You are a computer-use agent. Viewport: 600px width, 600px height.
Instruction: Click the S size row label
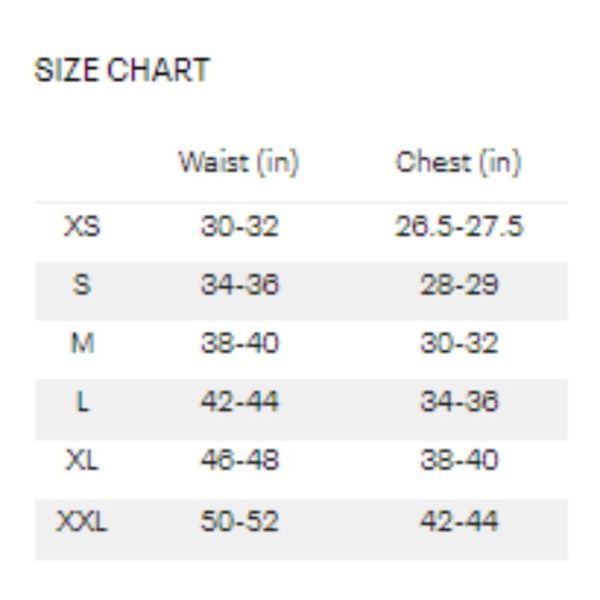(x=82, y=285)
